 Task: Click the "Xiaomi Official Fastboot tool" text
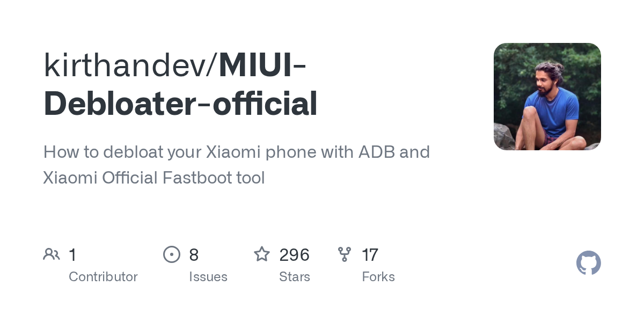click(154, 178)
